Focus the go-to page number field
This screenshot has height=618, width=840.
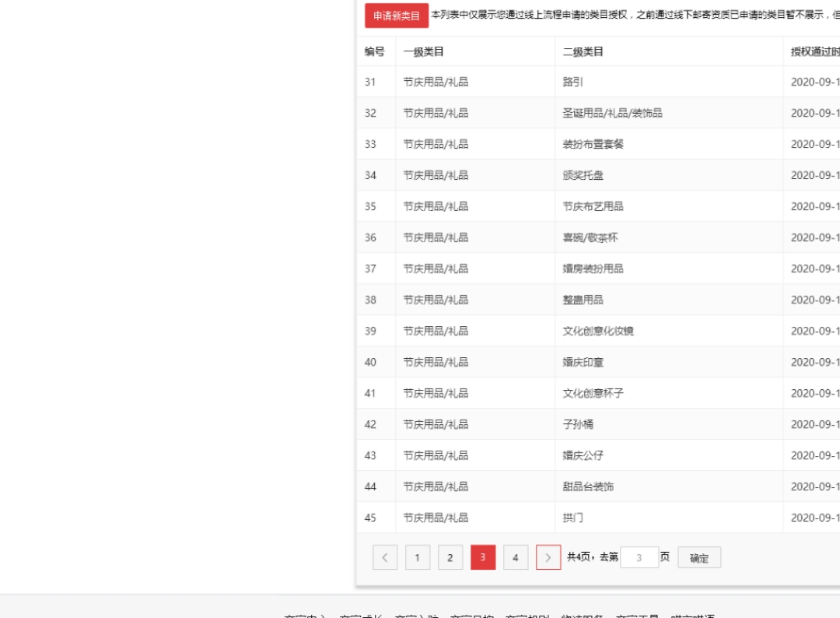click(x=639, y=557)
